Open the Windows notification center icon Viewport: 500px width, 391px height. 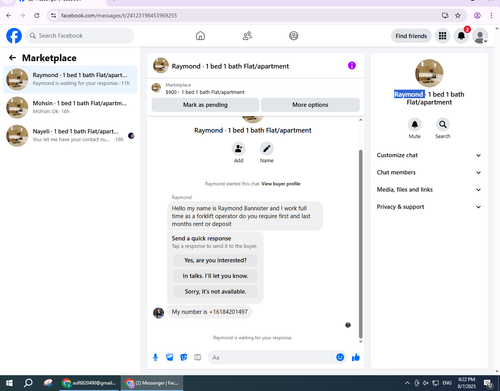tap(489, 383)
